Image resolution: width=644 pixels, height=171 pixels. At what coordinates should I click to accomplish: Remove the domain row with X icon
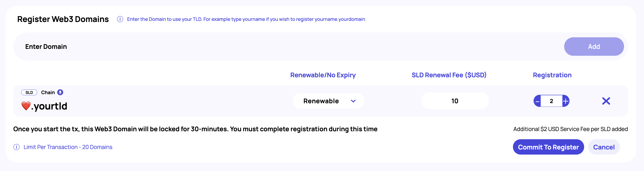pyautogui.click(x=606, y=101)
